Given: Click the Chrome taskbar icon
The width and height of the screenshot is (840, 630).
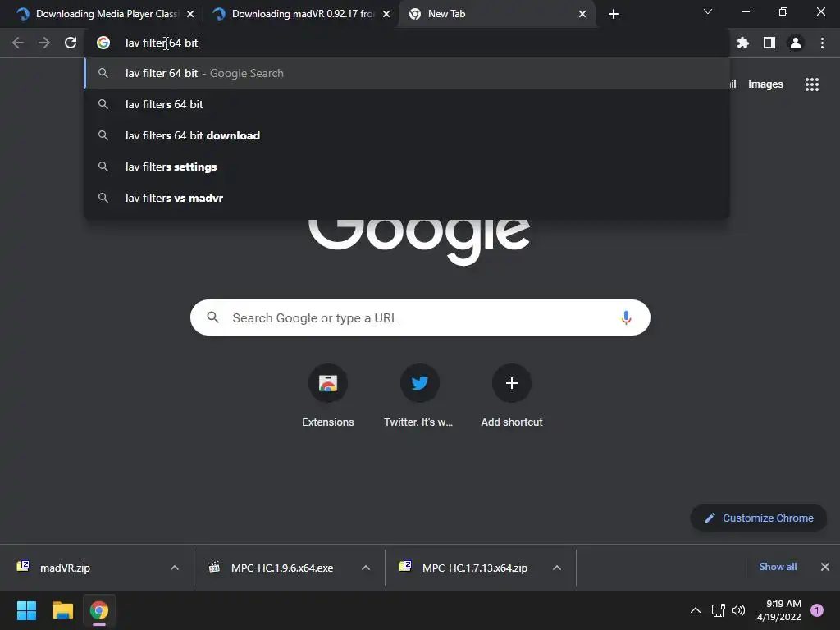Looking at the screenshot, I should point(99,610).
